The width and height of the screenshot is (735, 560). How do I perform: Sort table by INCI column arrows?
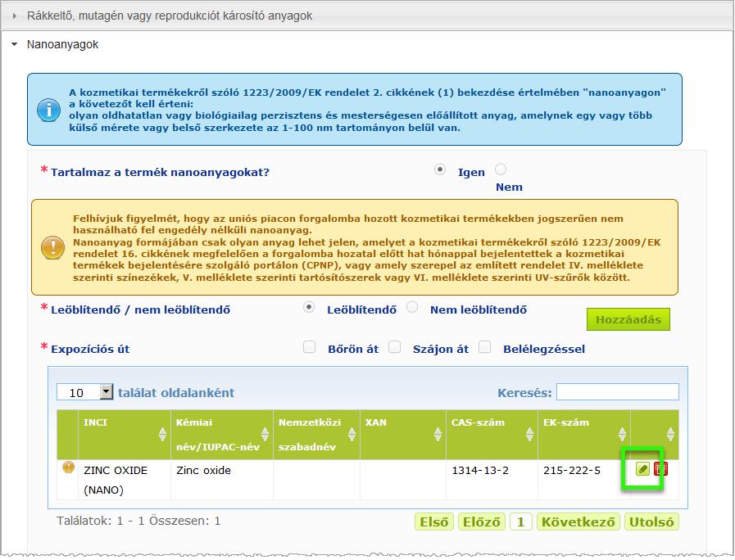tap(162, 435)
